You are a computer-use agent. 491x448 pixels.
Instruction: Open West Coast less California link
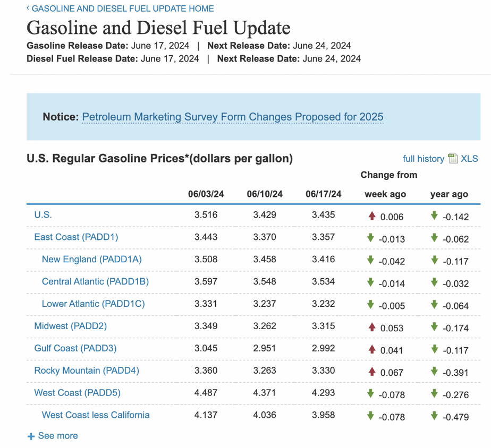click(x=96, y=415)
